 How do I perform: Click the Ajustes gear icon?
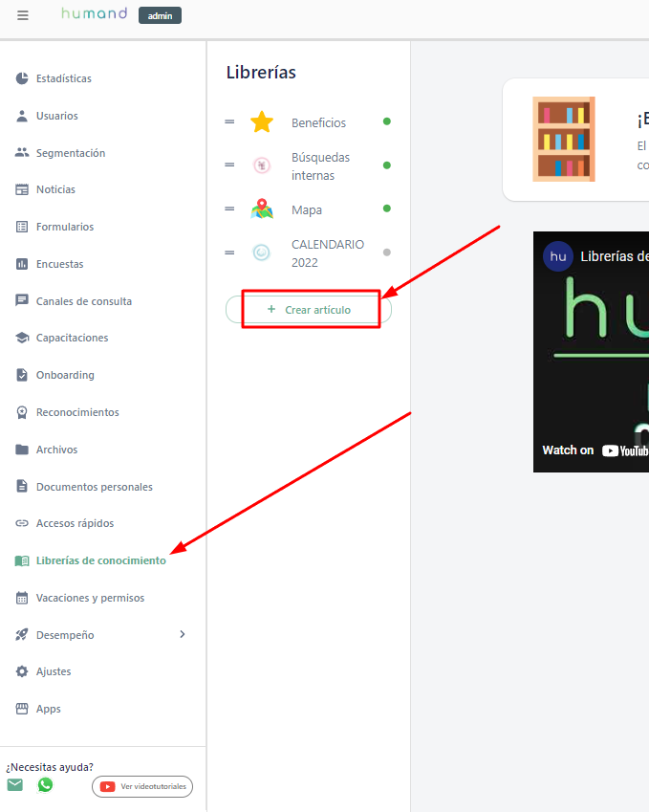[x=22, y=671]
